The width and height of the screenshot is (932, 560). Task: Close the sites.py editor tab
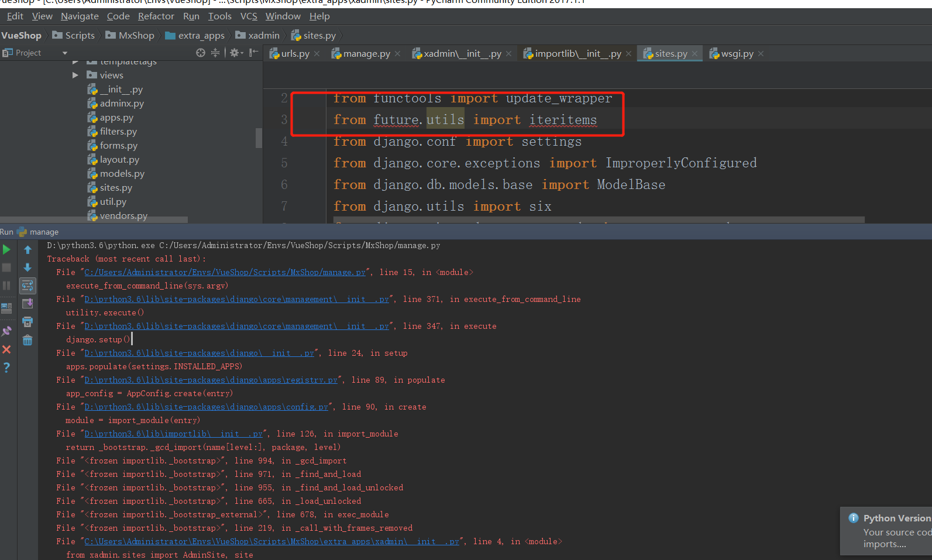694,54
